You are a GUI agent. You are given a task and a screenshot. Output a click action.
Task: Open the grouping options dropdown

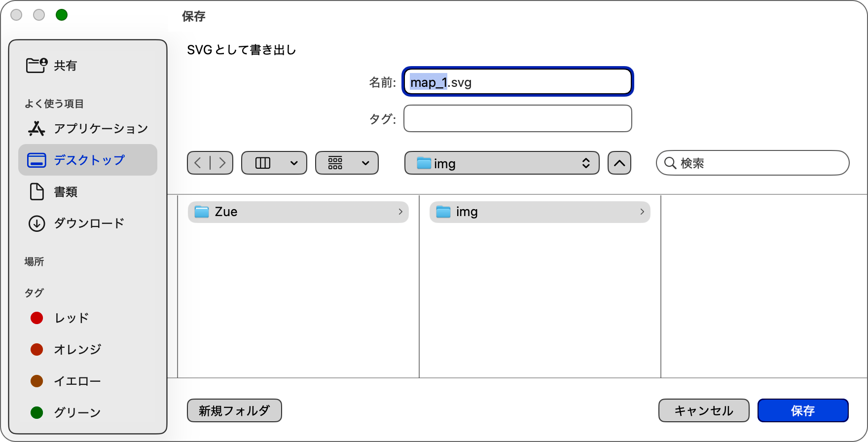click(347, 163)
